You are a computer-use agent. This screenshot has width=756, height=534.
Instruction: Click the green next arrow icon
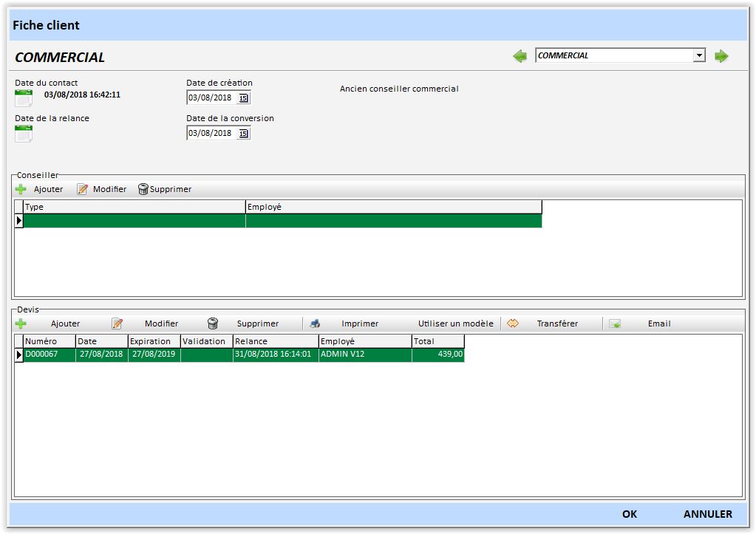point(721,56)
